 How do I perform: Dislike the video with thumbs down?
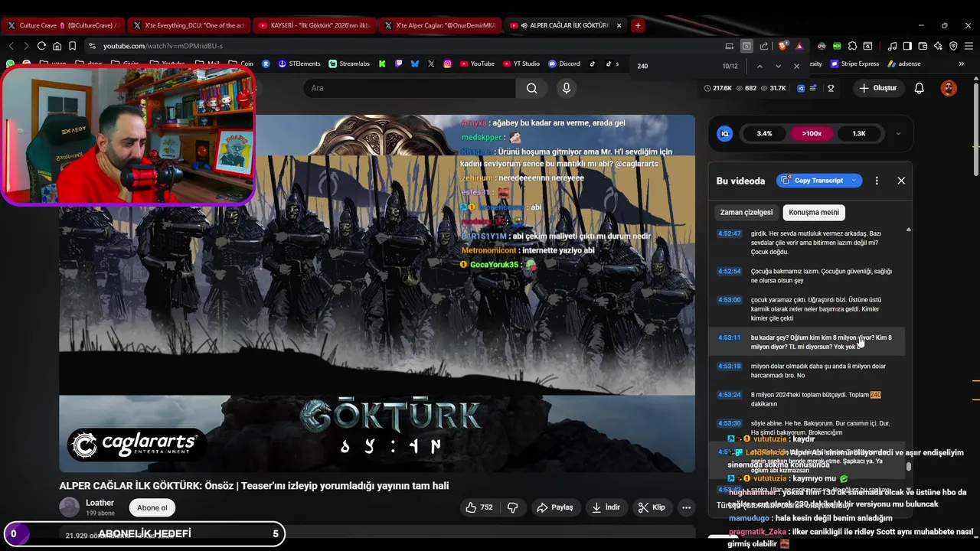pos(513,507)
